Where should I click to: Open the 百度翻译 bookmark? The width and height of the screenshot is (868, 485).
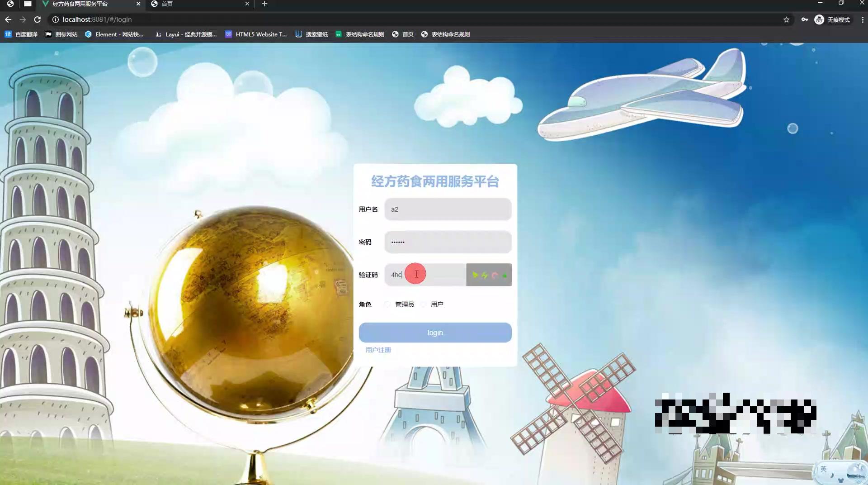pyautogui.click(x=21, y=34)
